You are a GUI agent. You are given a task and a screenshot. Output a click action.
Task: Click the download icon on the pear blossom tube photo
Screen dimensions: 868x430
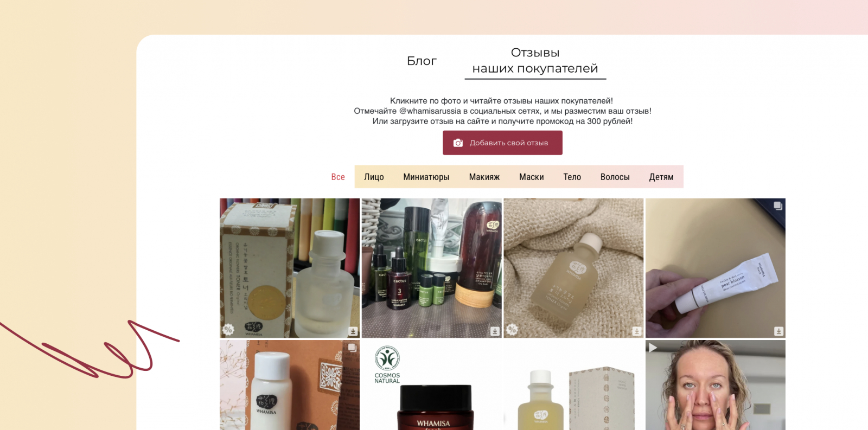(779, 331)
